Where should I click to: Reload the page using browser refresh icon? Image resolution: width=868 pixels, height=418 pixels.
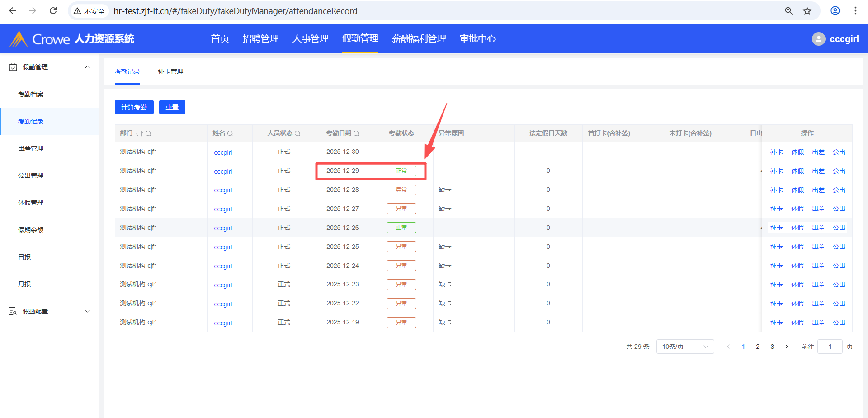[53, 11]
